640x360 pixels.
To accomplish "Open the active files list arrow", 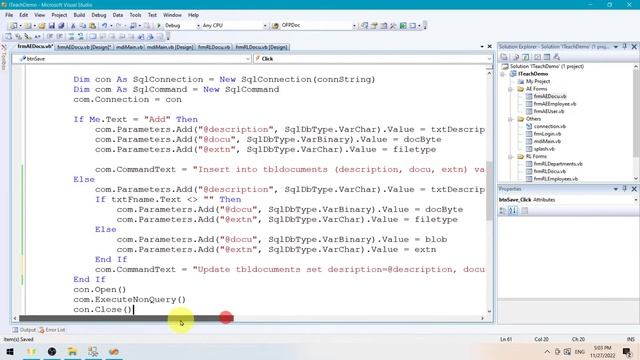I will point(482,47).
